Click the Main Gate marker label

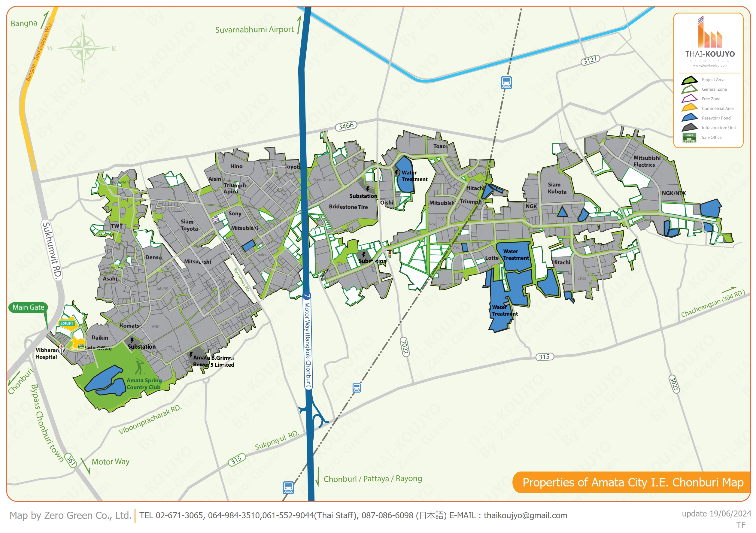tap(28, 307)
